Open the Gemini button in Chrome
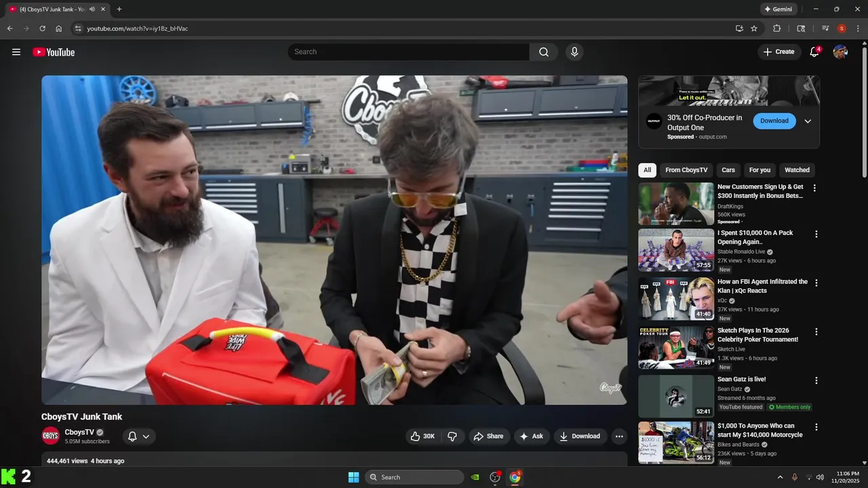 click(x=778, y=9)
